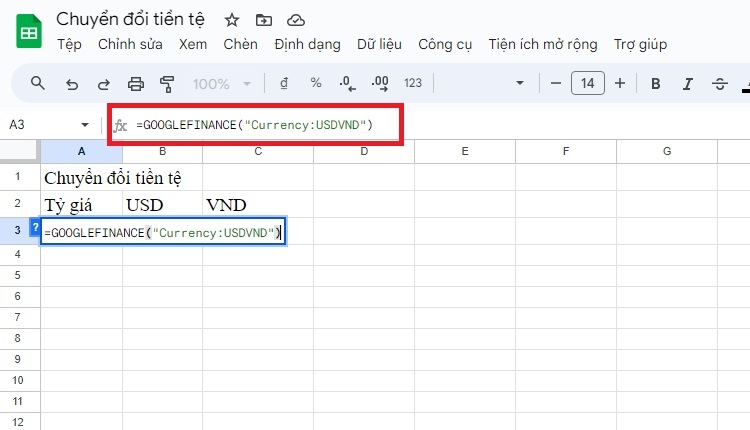Select column A header
750x430 pixels.
tap(81, 152)
